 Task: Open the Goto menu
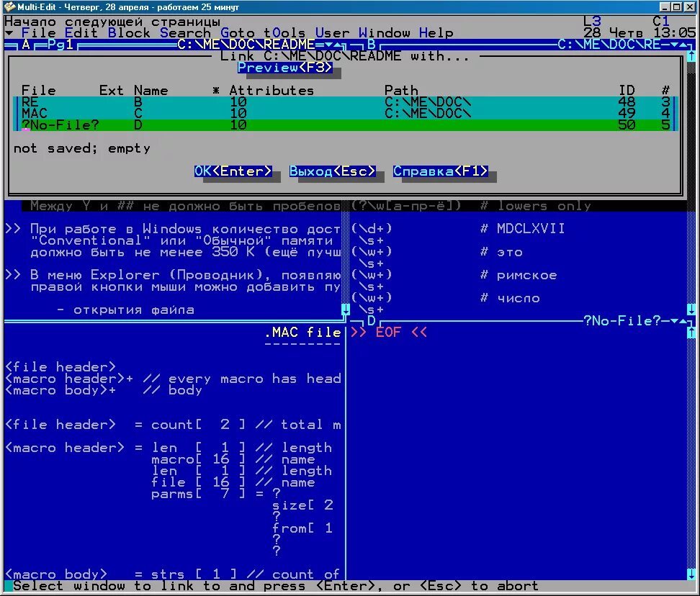(238, 33)
